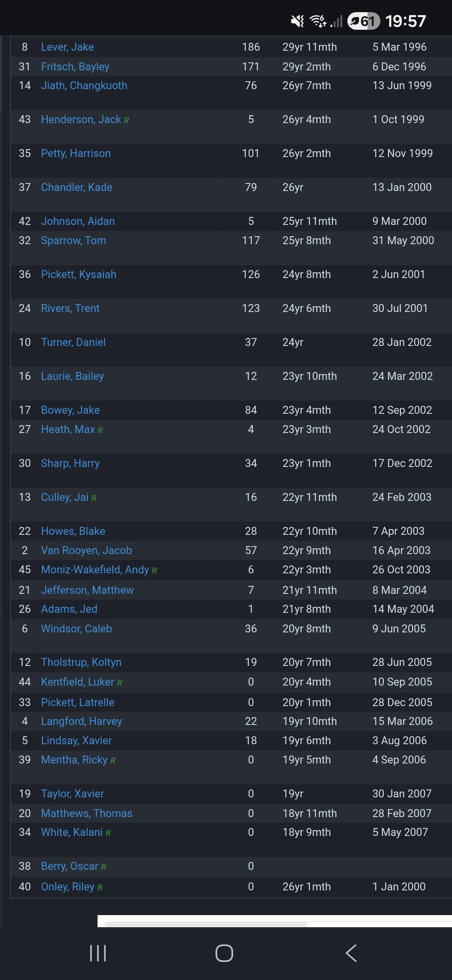The width and height of the screenshot is (452, 980).
Task: View Windsor, Caleb player details
Action: click(x=76, y=629)
